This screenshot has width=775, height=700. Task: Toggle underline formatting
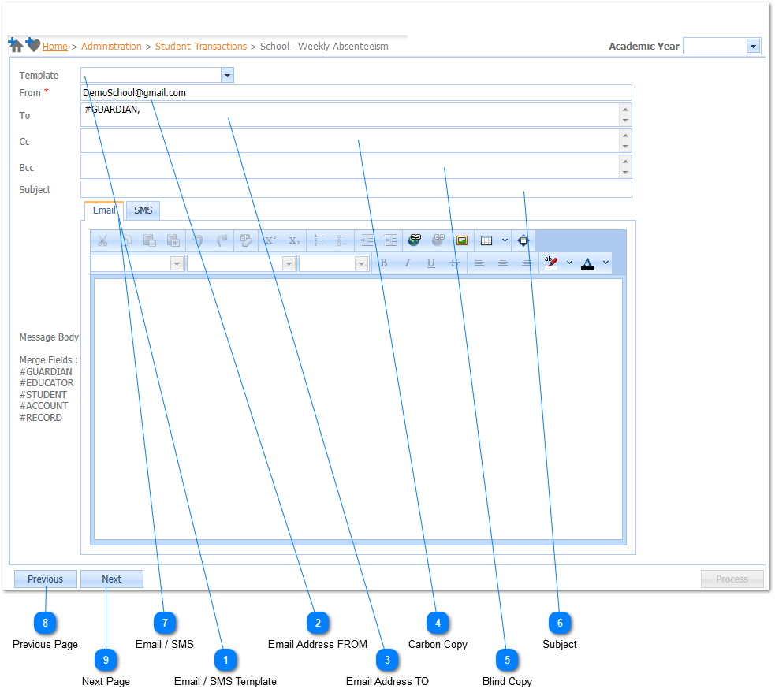(x=431, y=263)
